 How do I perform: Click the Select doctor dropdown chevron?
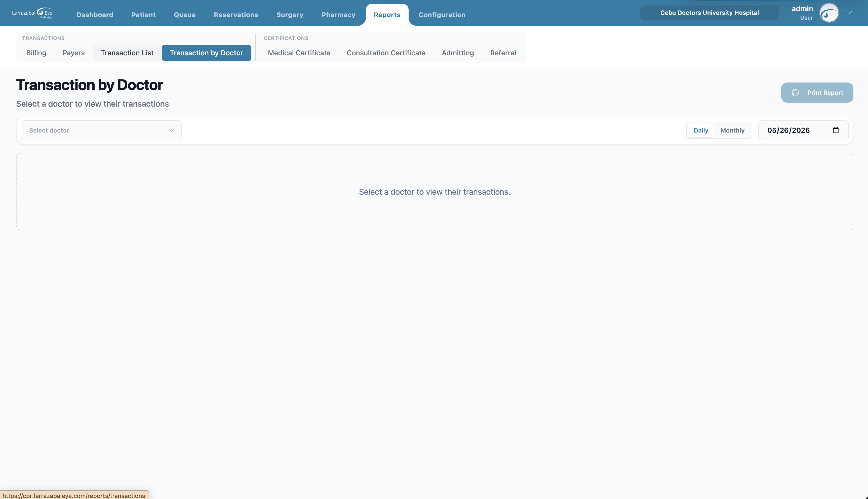pos(171,130)
